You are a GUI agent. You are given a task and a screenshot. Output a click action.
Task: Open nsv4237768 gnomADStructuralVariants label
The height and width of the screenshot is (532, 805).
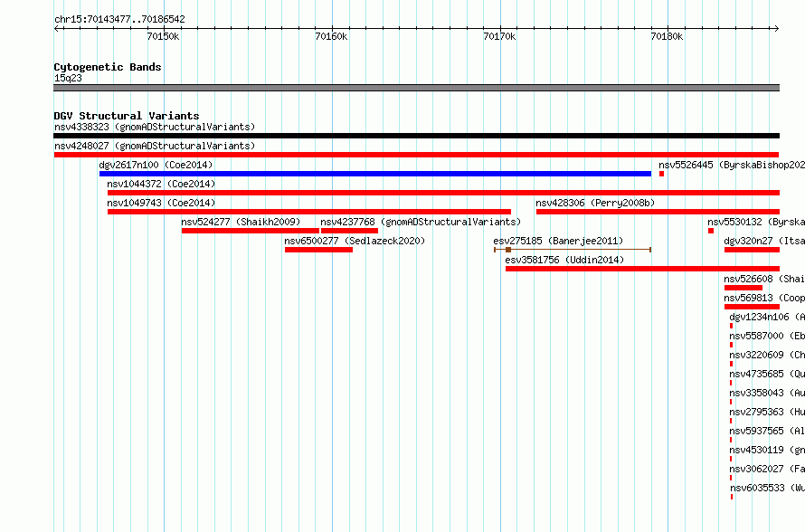(421, 222)
